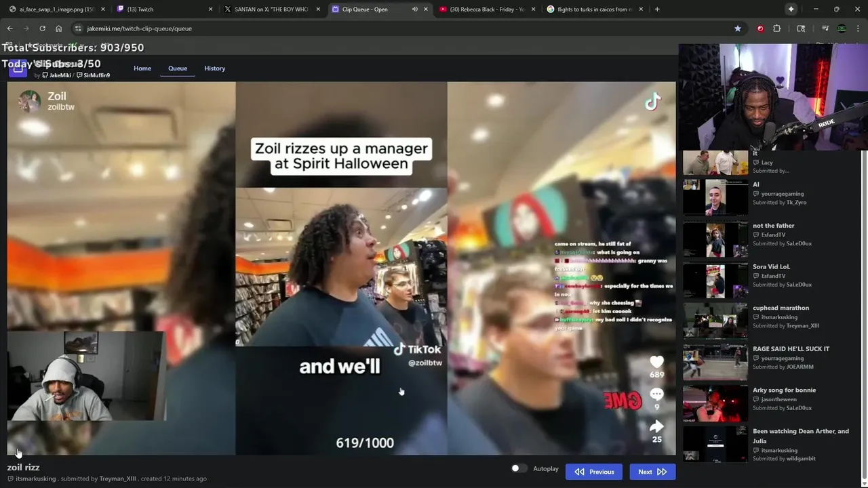
Task: Open the JakeMiki GitHub link
Action: 57,75
